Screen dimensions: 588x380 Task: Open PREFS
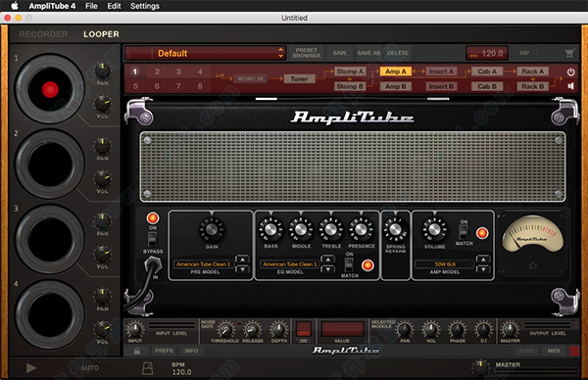164,351
